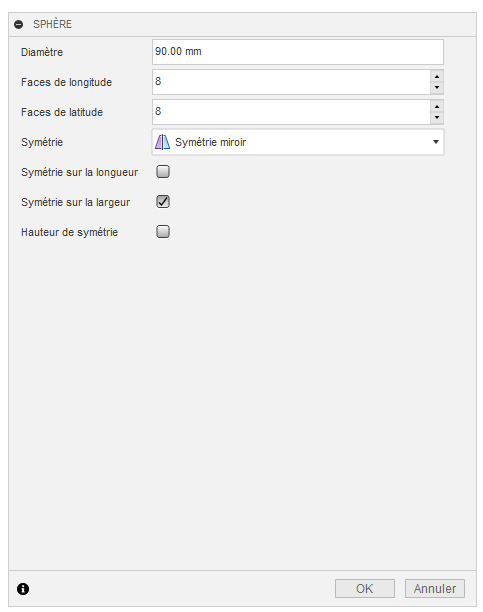Click the Symétrie sur la largeur label

coord(75,202)
